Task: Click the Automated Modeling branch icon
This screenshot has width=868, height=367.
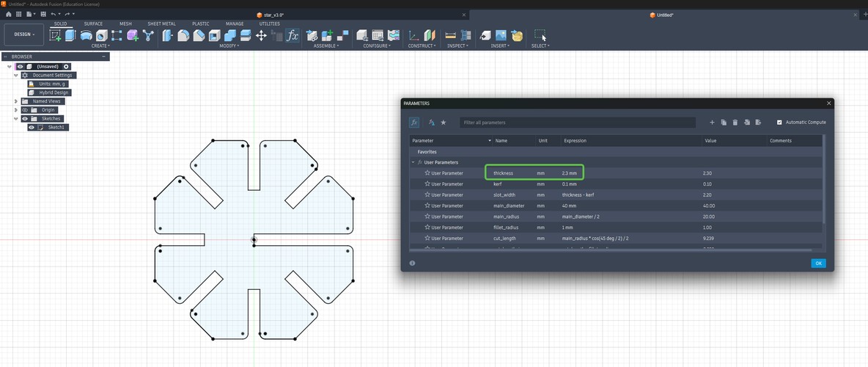Action: pos(148,35)
